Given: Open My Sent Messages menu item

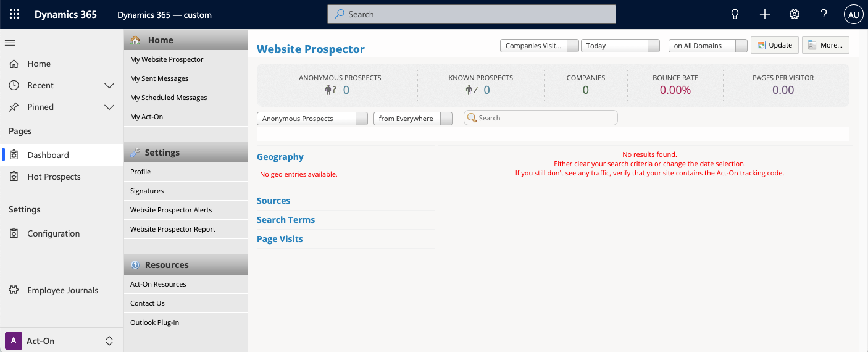Looking at the screenshot, I should pos(159,78).
